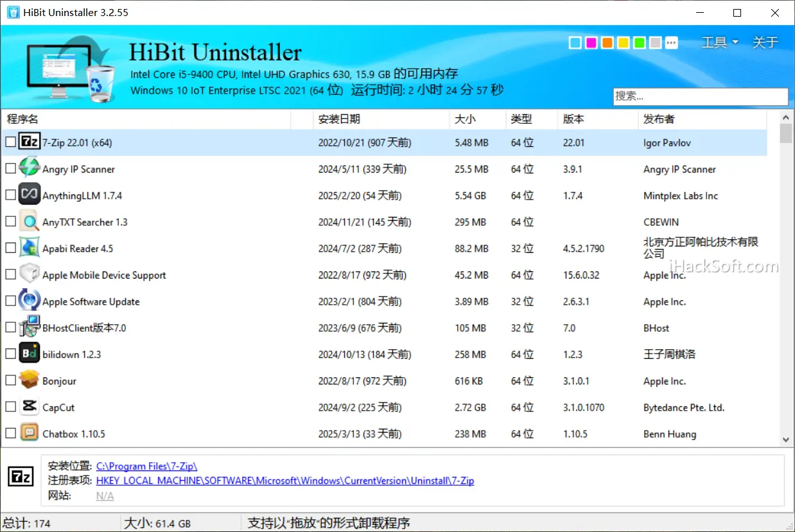Click the Angry IP Scanner icon

pos(29,169)
